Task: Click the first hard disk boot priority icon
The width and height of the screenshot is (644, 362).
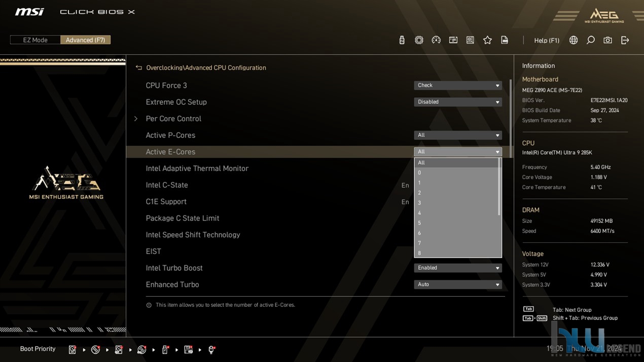Action: click(73, 349)
